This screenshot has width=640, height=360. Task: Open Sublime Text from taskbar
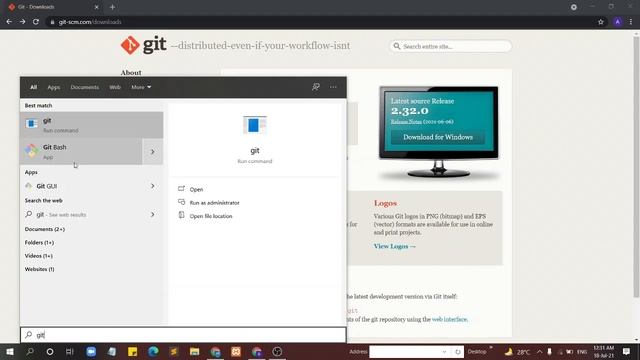[x=173, y=352]
